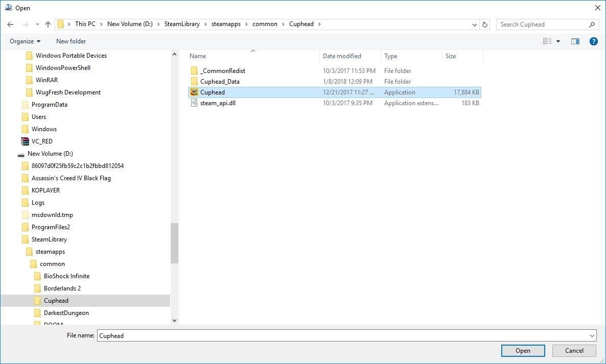Go up one folder level
606x364 pixels.
click(x=48, y=24)
